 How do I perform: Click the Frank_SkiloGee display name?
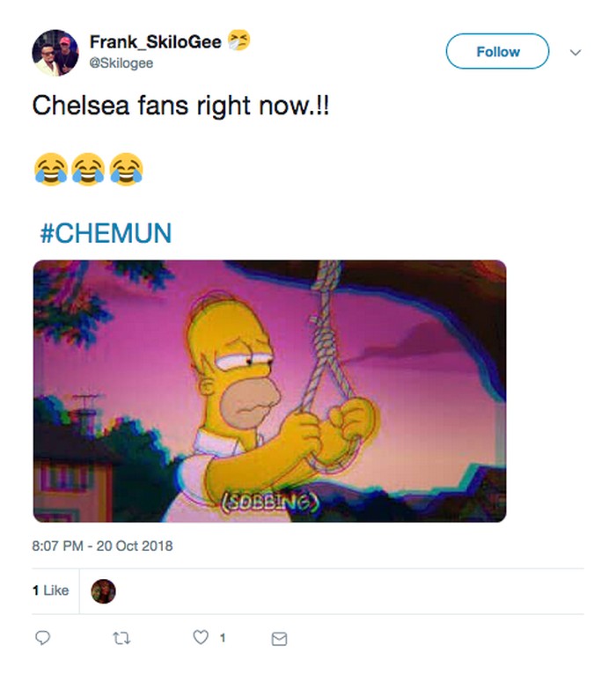point(155,41)
